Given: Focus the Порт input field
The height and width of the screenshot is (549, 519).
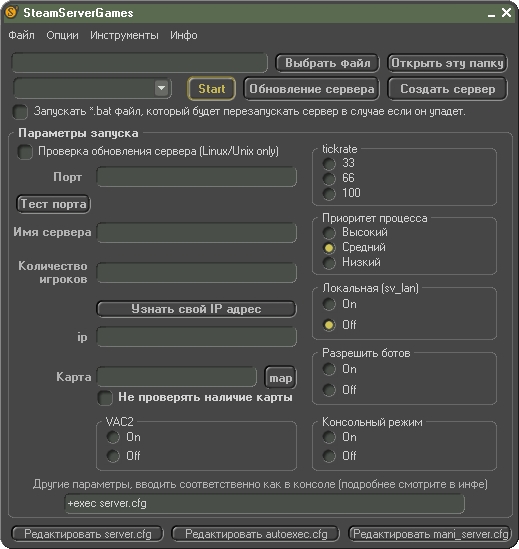Looking at the screenshot, I should (x=196, y=176).
